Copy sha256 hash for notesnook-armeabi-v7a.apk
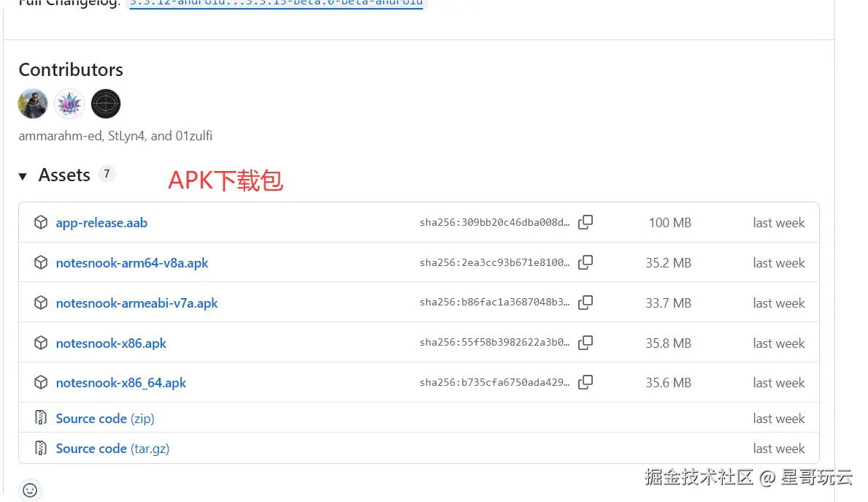The image size is (868, 502). pos(585,303)
